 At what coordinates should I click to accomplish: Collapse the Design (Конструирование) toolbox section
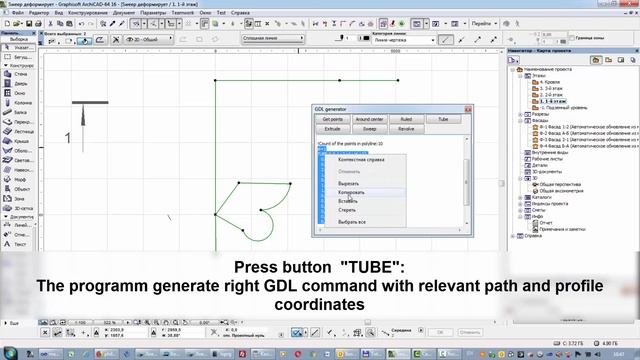(6, 65)
